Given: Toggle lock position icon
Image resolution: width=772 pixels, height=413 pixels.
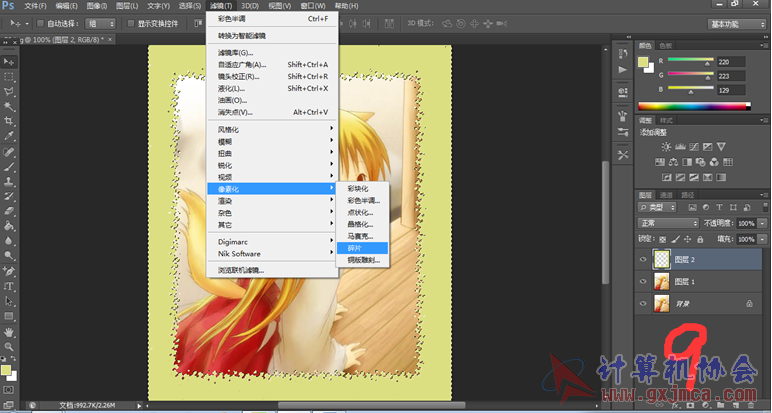Looking at the screenshot, I should coord(688,239).
